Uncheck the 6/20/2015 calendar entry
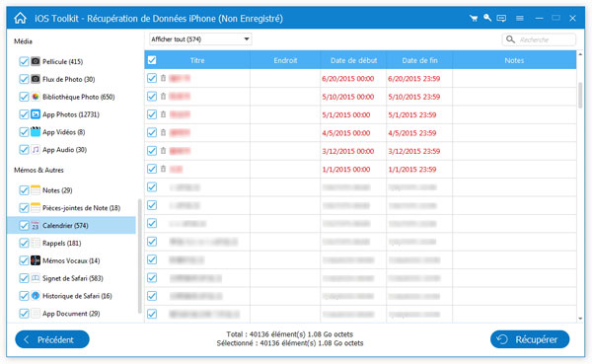 tap(152, 78)
